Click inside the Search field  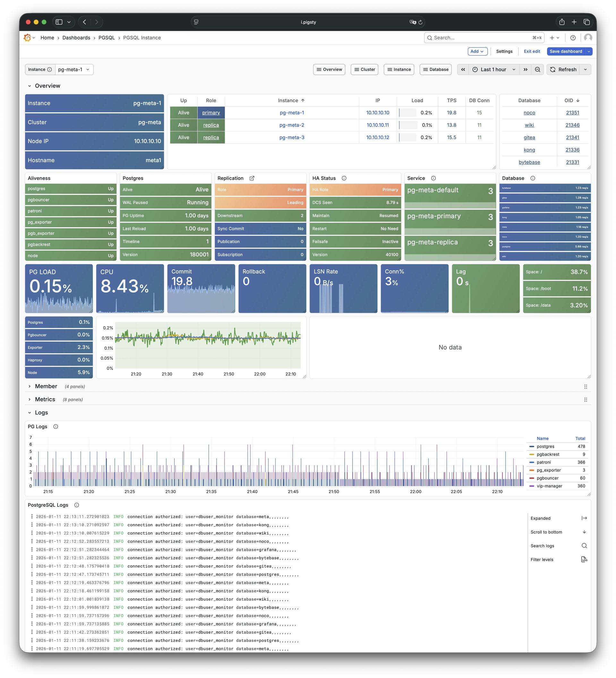477,37
